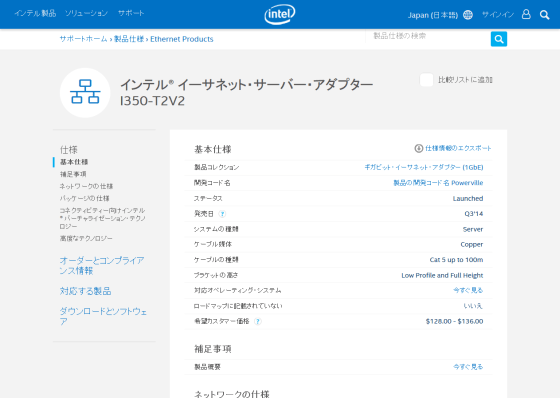Viewport: 560px width, 398px height.
Task: Open 対応する製品 section link
Action: click(85, 291)
